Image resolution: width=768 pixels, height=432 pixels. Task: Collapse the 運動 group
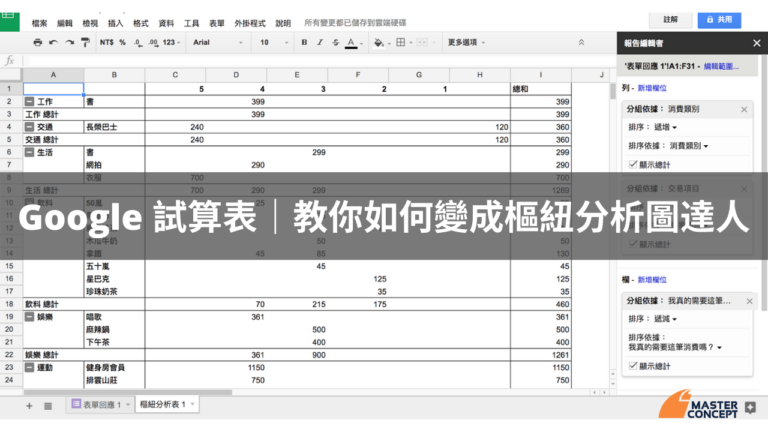29,367
